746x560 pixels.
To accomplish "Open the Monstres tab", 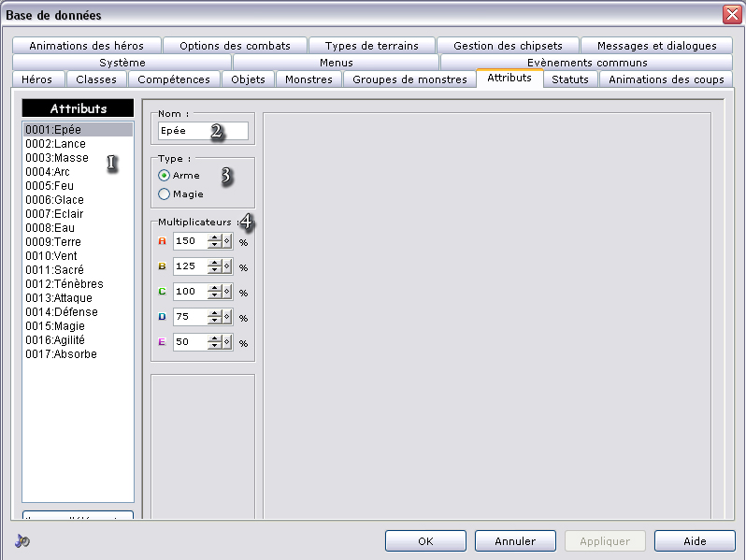I will click(x=308, y=79).
